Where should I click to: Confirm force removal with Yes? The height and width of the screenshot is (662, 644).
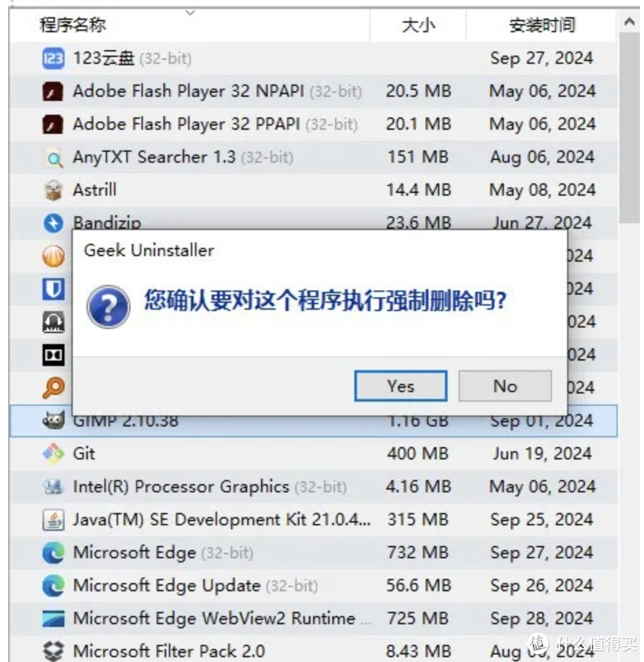[400, 386]
